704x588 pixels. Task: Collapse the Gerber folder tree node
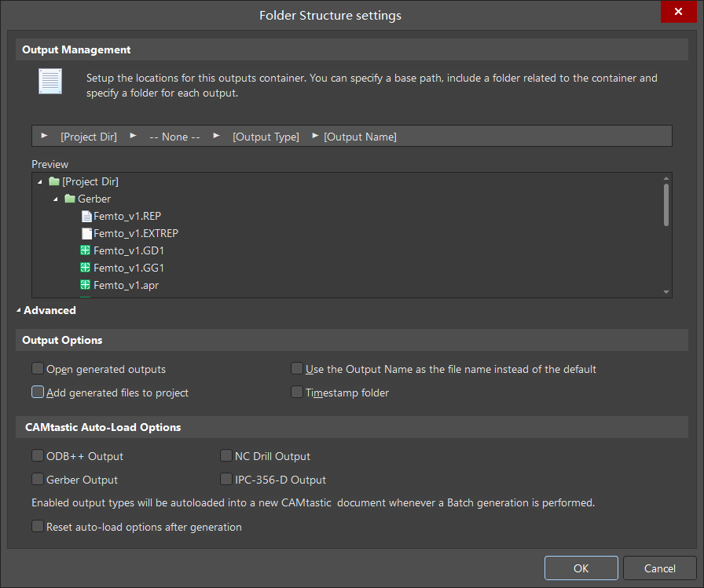click(55, 199)
